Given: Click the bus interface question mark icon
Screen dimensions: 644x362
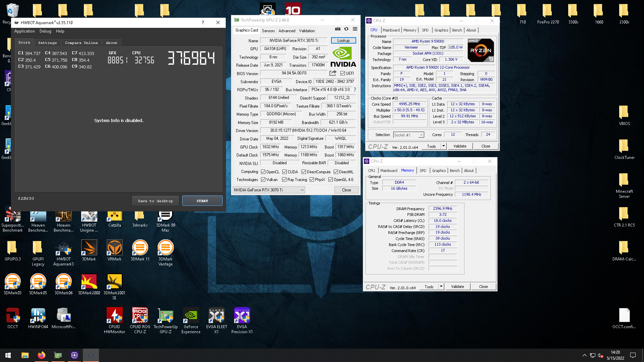Looking at the screenshot, I should (x=355, y=89).
